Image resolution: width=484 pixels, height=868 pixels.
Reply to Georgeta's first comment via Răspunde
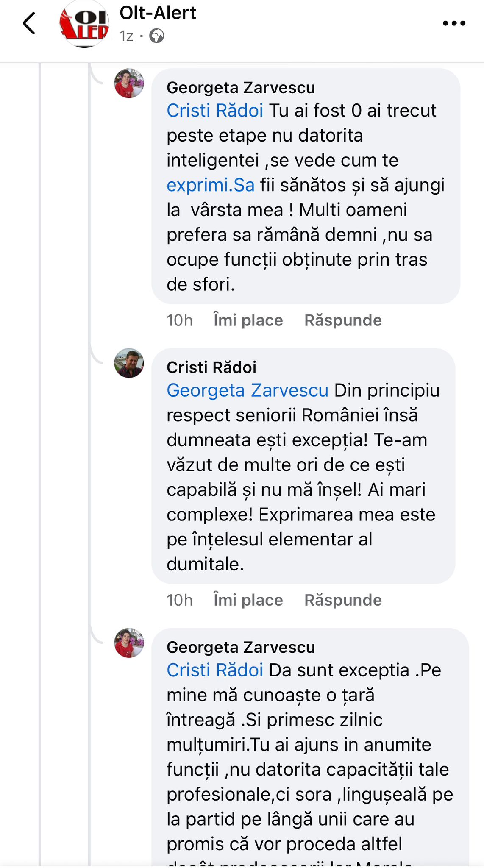coord(343,320)
